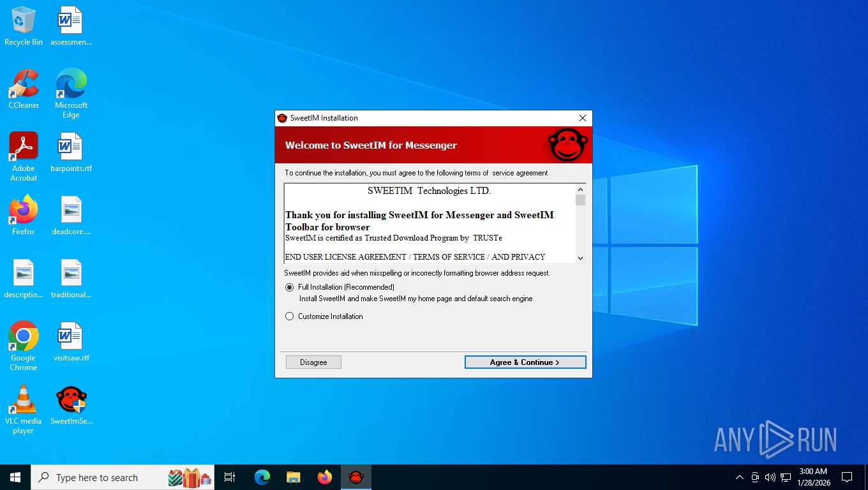Click the SweetIM title bar icon
Image resolution: width=868 pixels, height=490 pixels.
pos(282,118)
